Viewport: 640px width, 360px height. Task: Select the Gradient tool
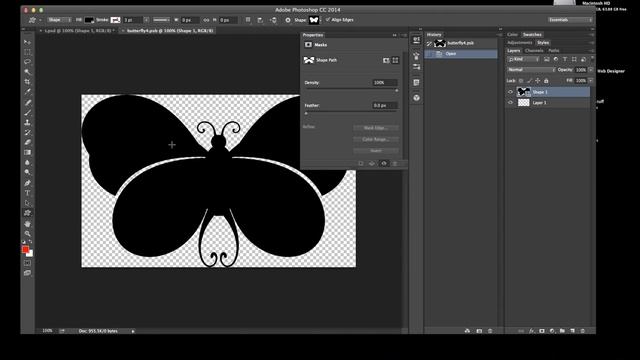click(x=27, y=153)
